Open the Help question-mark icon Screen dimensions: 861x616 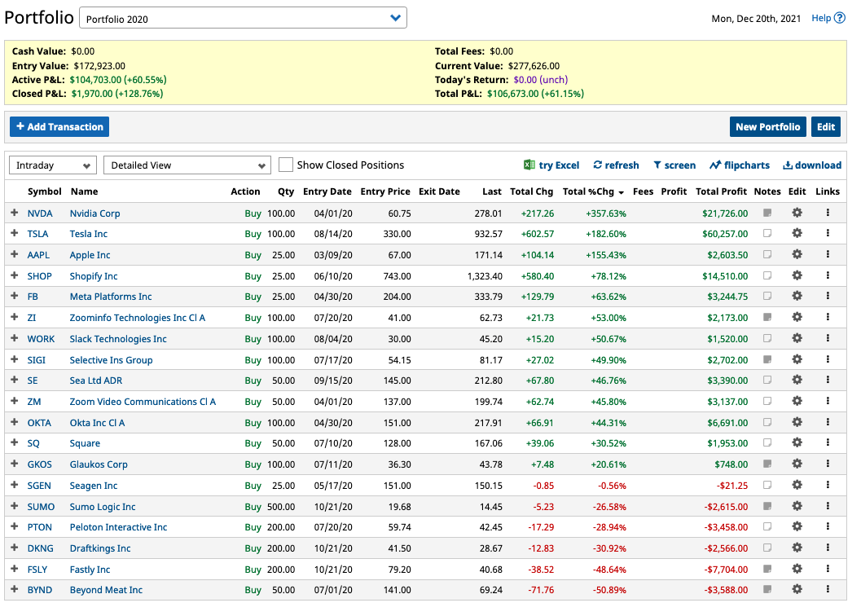[839, 18]
